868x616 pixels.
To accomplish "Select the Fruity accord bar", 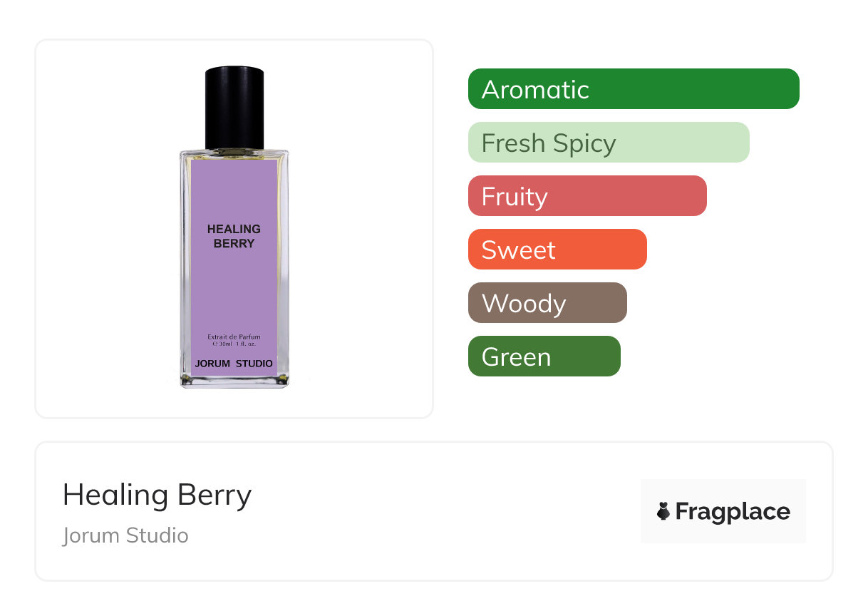I will (587, 196).
